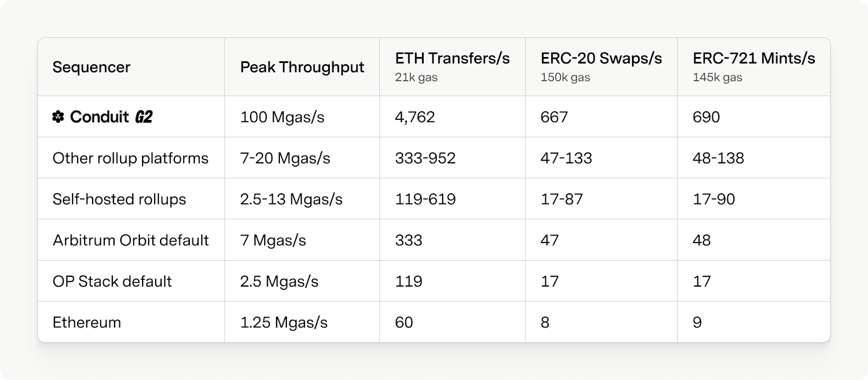Screen dimensions: 868x380
Task: Select the Self-hosted rollups row label
Action: 119,199
